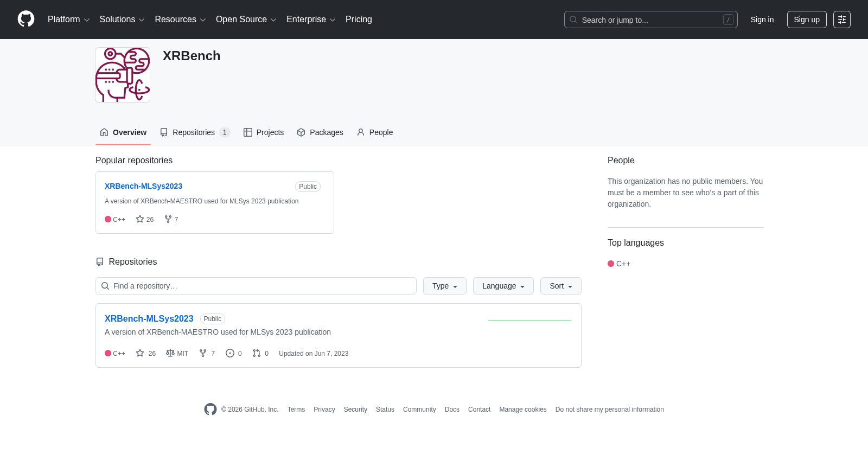This screenshot has height=467, width=868.
Task: Click the Updated on Jun 7, 2023 text
Action: (314, 354)
